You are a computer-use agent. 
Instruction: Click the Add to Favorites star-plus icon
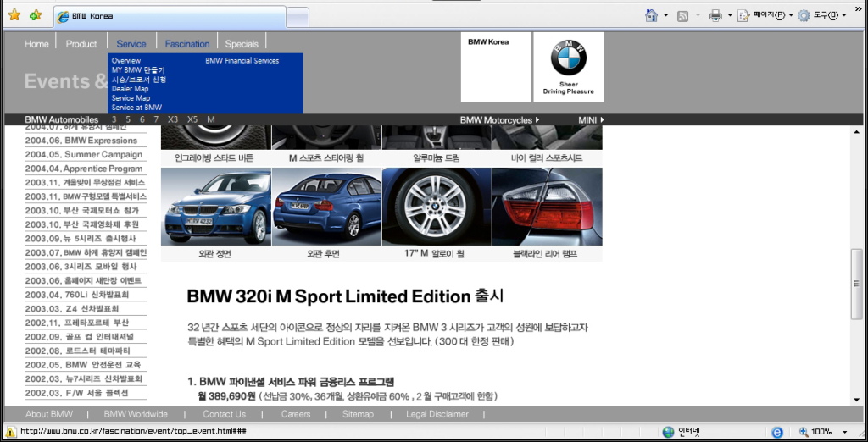36,15
